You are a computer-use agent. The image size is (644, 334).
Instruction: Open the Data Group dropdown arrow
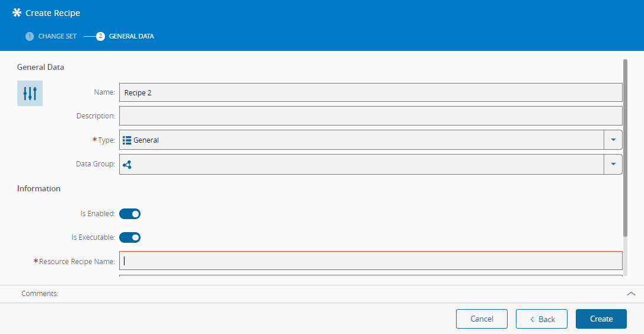point(613,164)
